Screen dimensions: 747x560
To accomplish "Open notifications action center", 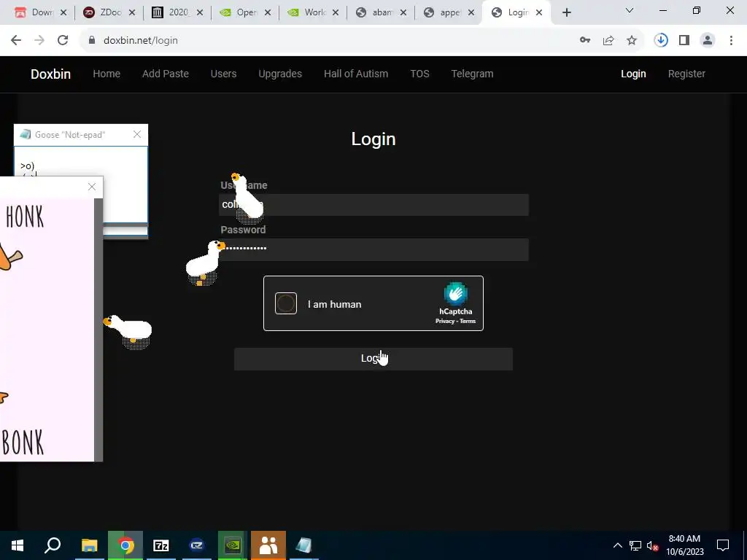I will pos(723,545).
